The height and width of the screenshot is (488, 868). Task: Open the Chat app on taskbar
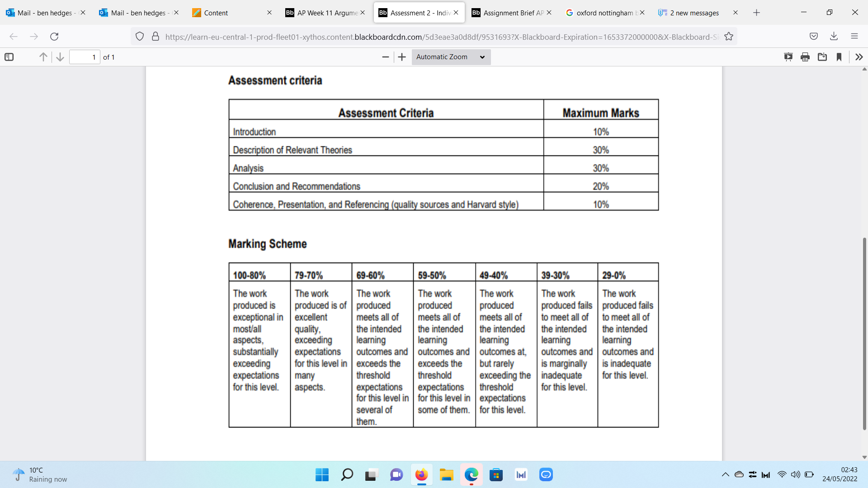coord(396,474)
